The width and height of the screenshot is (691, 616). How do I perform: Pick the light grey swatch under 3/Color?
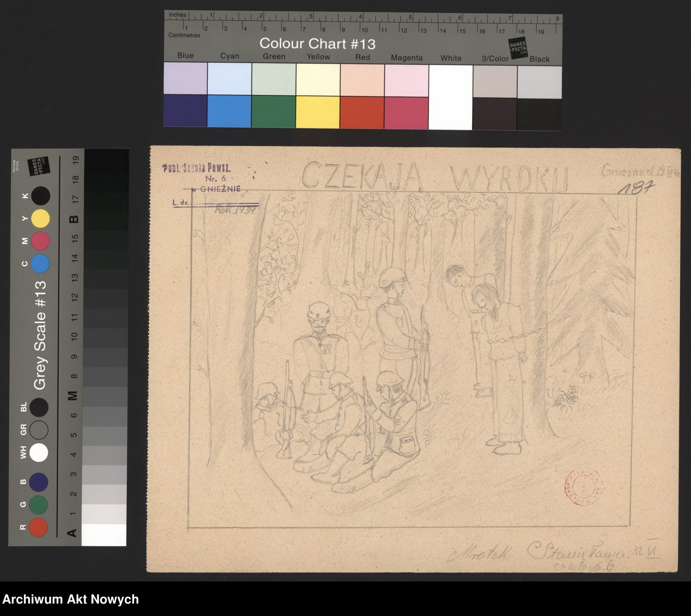pos(495,81)
